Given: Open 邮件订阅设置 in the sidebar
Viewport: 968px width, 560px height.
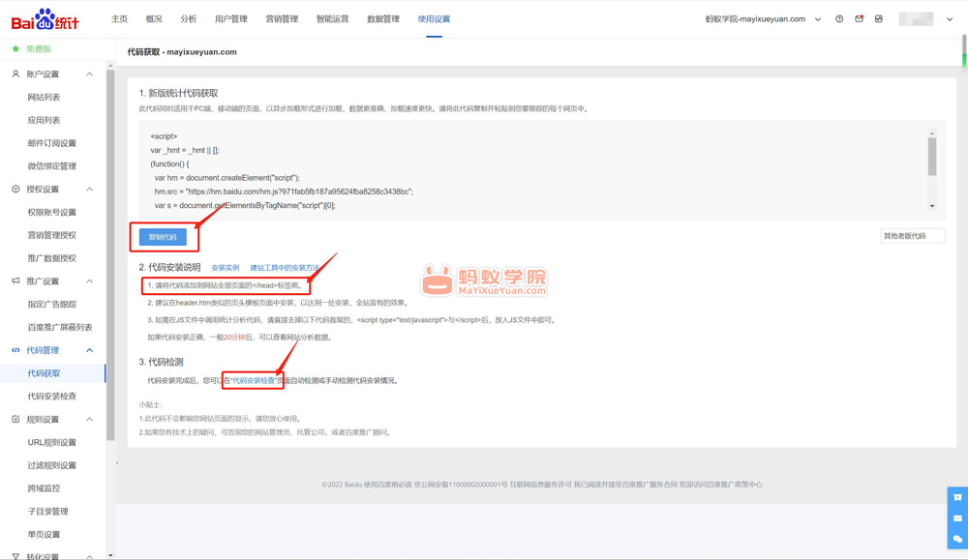Looking at the screenshot, I should coord(52,143).
